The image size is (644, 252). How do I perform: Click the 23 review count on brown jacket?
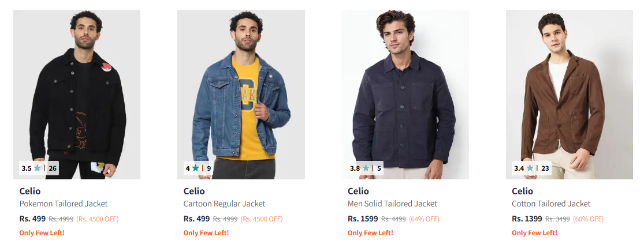coord(545,168)
